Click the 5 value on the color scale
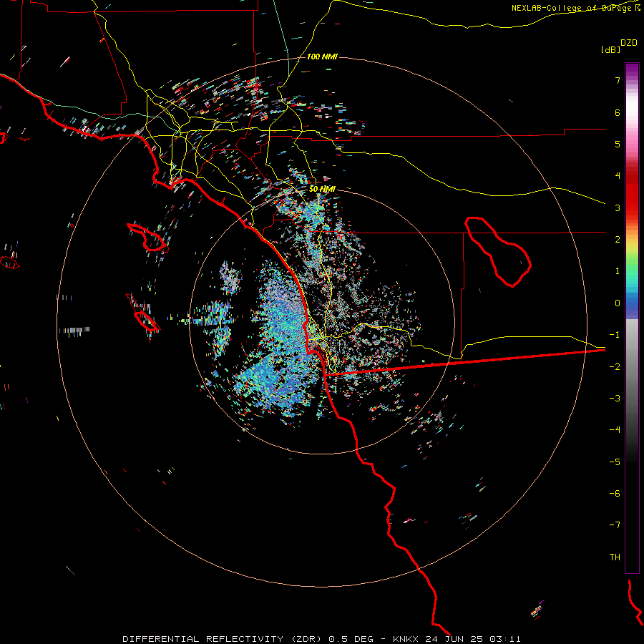This screenshot has width=644, height=644. coord(618,144)
